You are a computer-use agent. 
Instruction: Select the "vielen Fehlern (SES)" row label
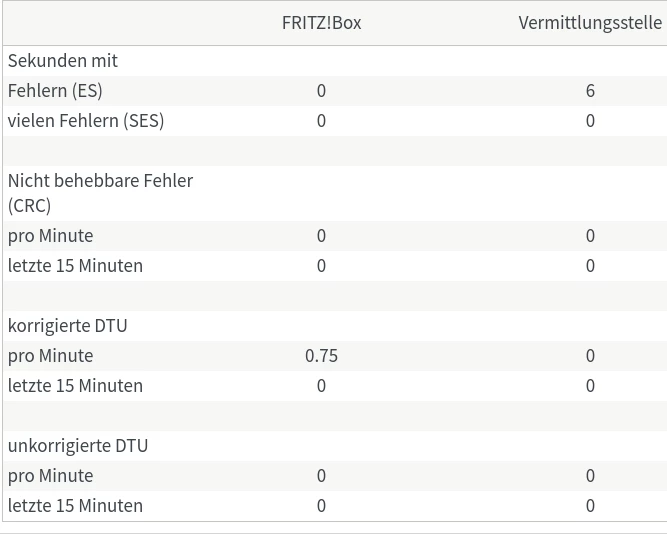pyautogui.click(x=86, y=121)
